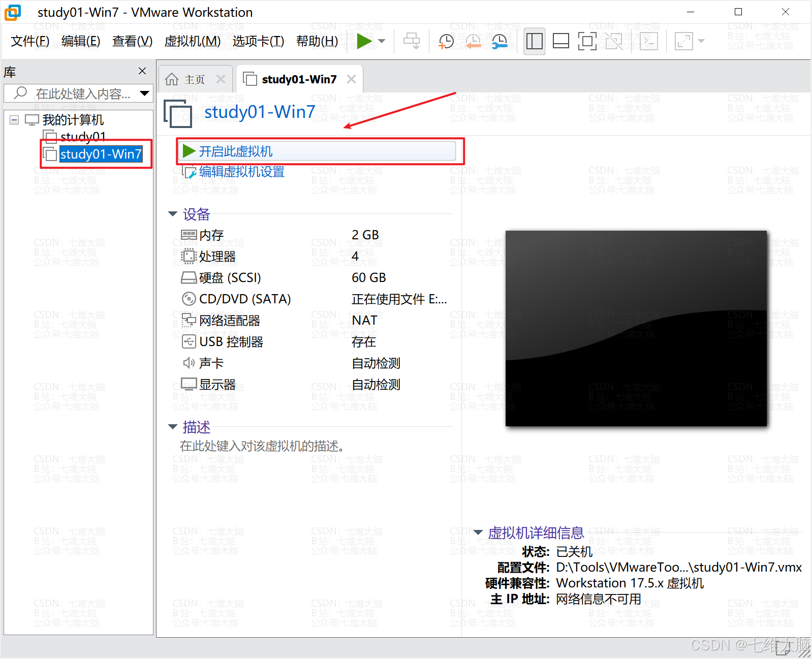Open the stretch display dropdown arrow

pos(701,41)
